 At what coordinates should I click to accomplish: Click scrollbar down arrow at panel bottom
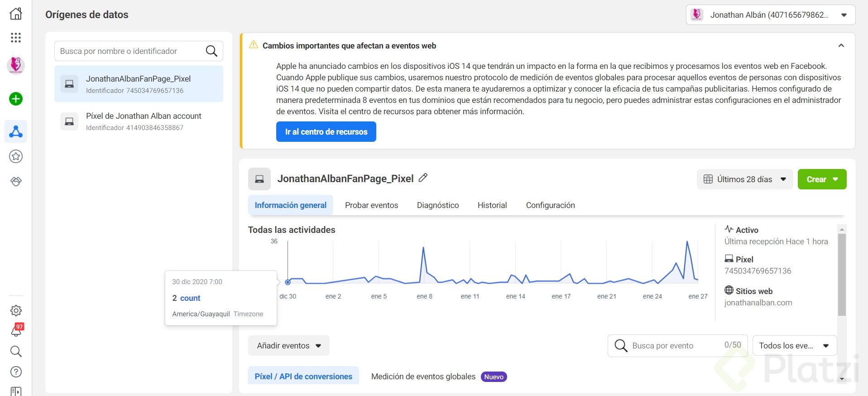click(x=842, y=379)
